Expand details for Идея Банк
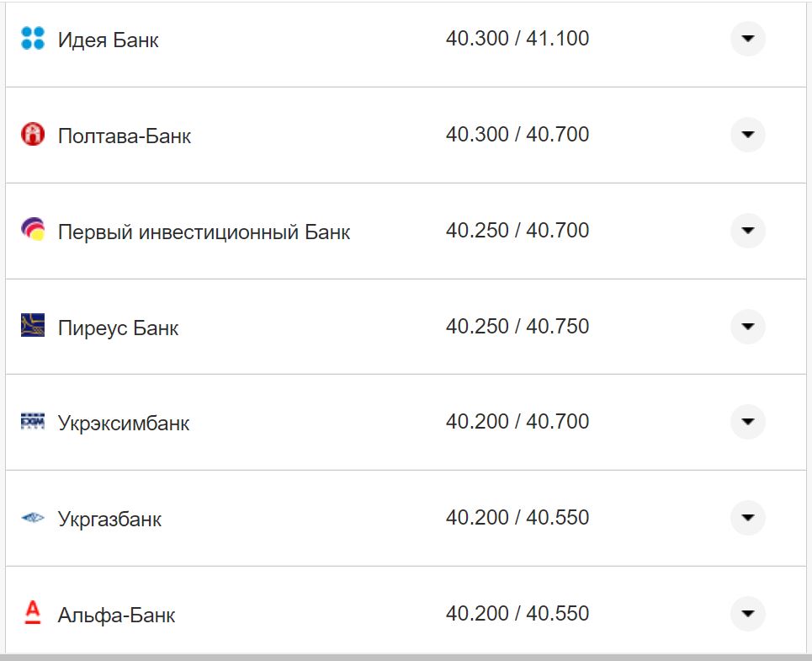The image size is (812, 661). pos(747,38)
